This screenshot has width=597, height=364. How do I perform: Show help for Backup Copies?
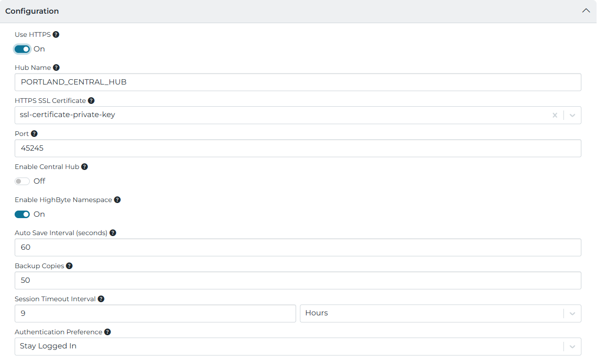point(69,266)
